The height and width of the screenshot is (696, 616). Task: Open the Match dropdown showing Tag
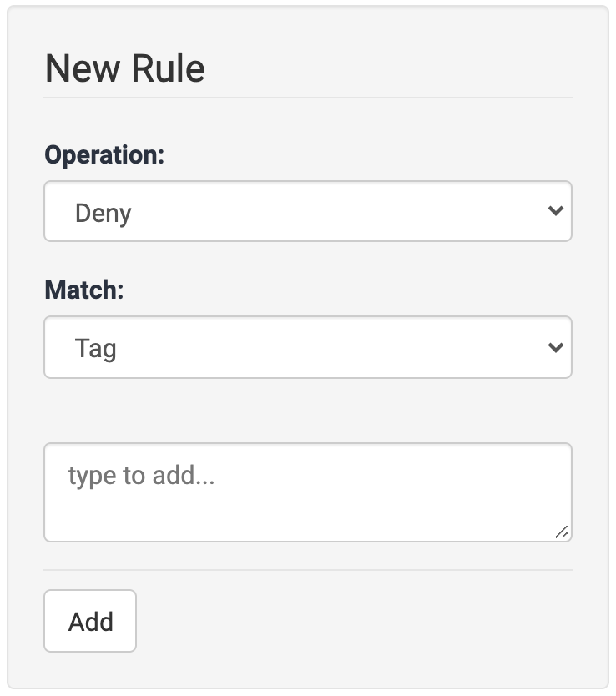pos(307,347)
